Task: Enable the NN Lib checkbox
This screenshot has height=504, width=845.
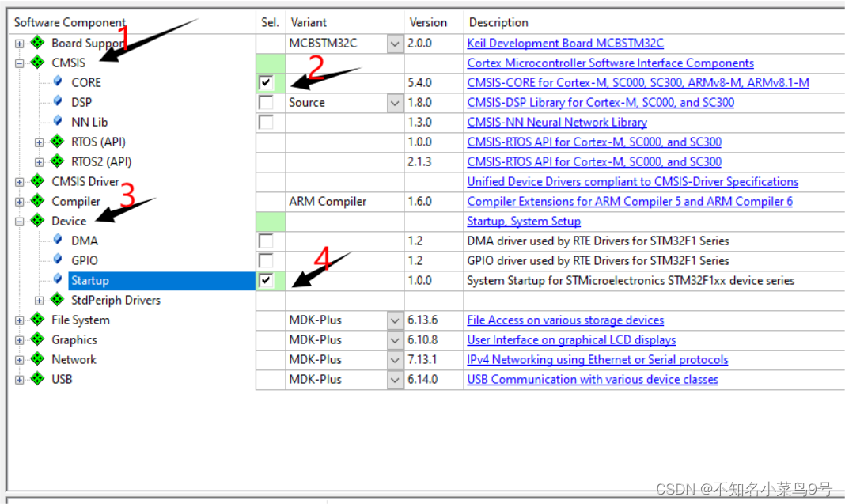Action: click(x=266, y=123)
